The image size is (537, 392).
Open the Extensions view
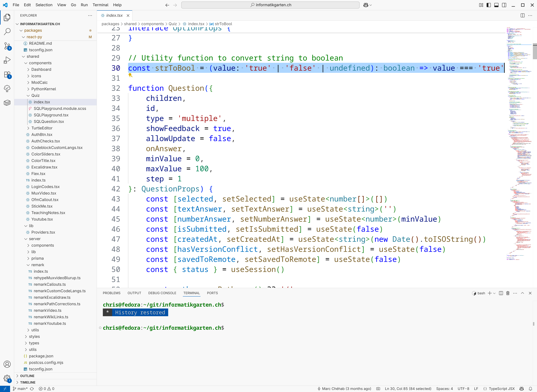[x=7, y=74]
